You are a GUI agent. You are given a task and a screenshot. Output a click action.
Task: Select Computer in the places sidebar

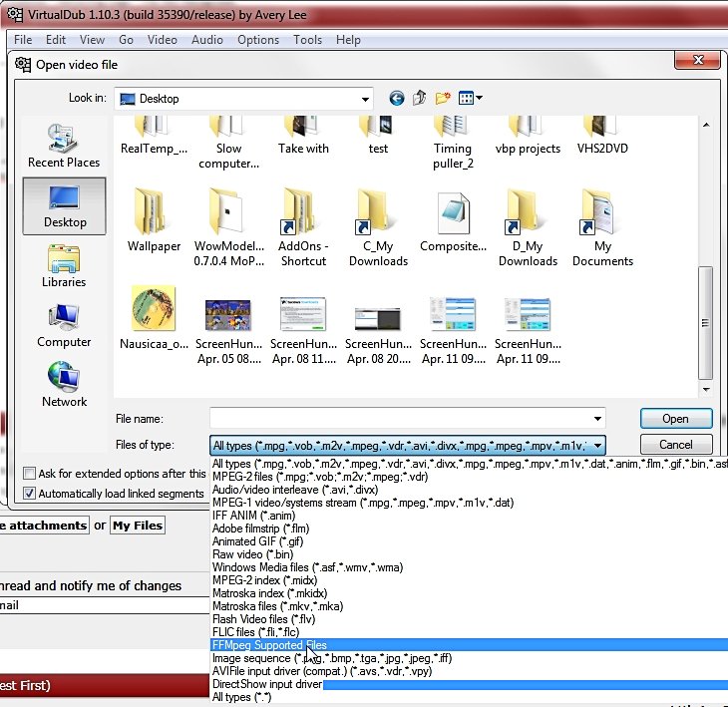64,326
